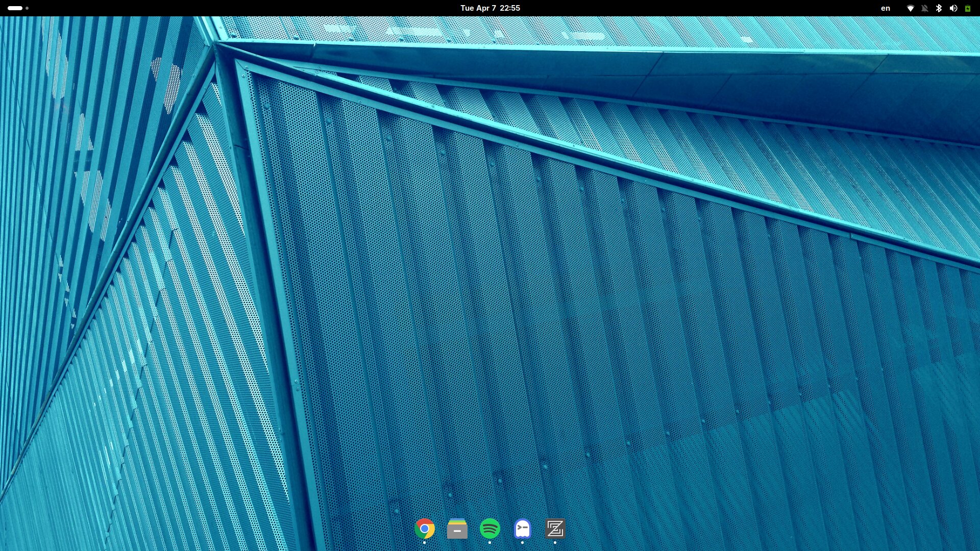The height and width of the screenshot is (551, 980).
Task: Click the running dot under Zed
Action: (x=555, y=542)
